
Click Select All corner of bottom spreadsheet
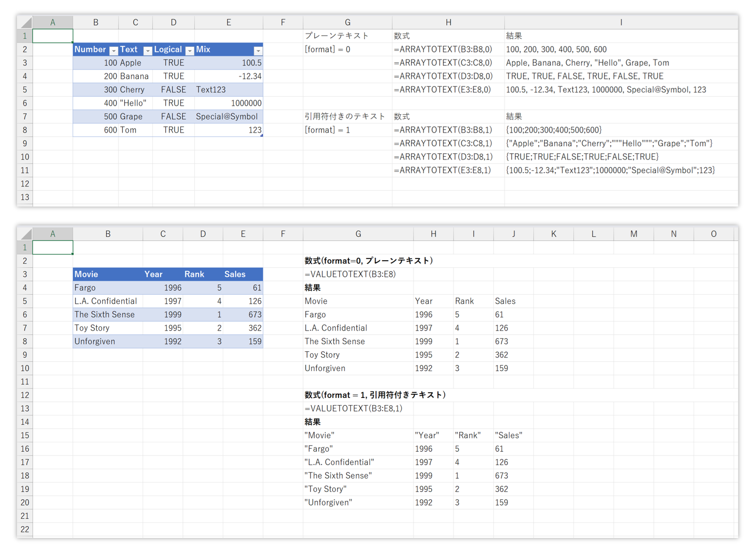point(25,234)
